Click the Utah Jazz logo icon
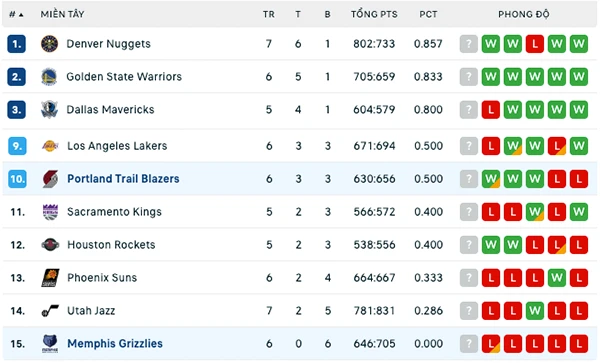Viewport: 600px width, 363px height. (50, 311)
